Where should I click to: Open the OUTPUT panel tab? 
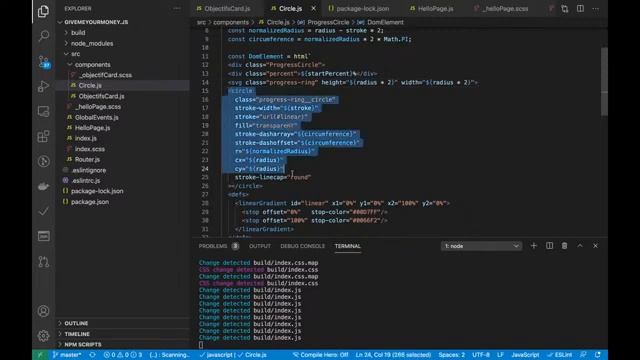pyautogui.click(x=260, y=246)
